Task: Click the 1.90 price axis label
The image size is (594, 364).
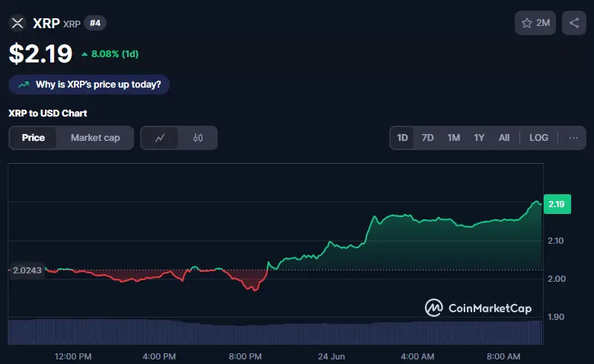Action: 556,317
